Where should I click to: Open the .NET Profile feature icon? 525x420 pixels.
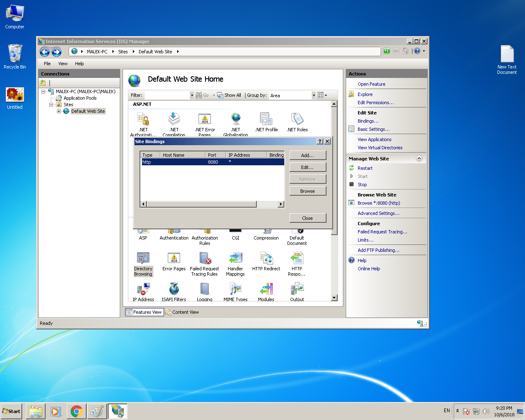[x=266, y=122]
